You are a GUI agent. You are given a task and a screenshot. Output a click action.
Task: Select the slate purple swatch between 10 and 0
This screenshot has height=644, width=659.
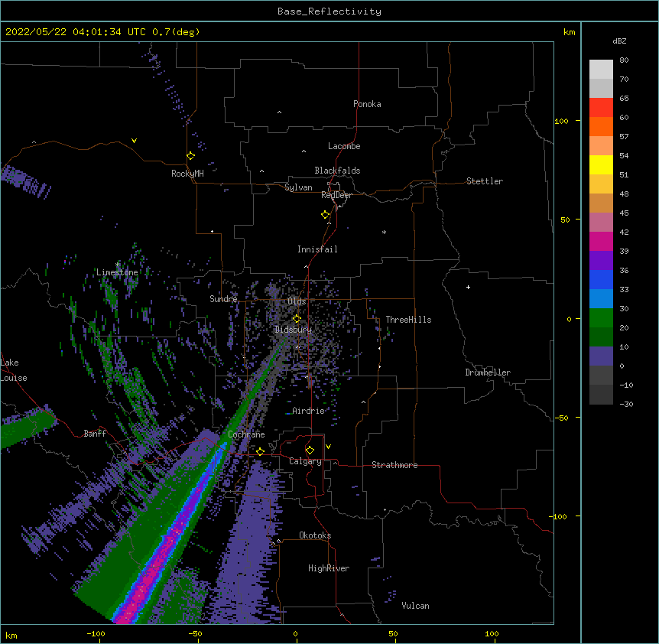click(601, 356)
